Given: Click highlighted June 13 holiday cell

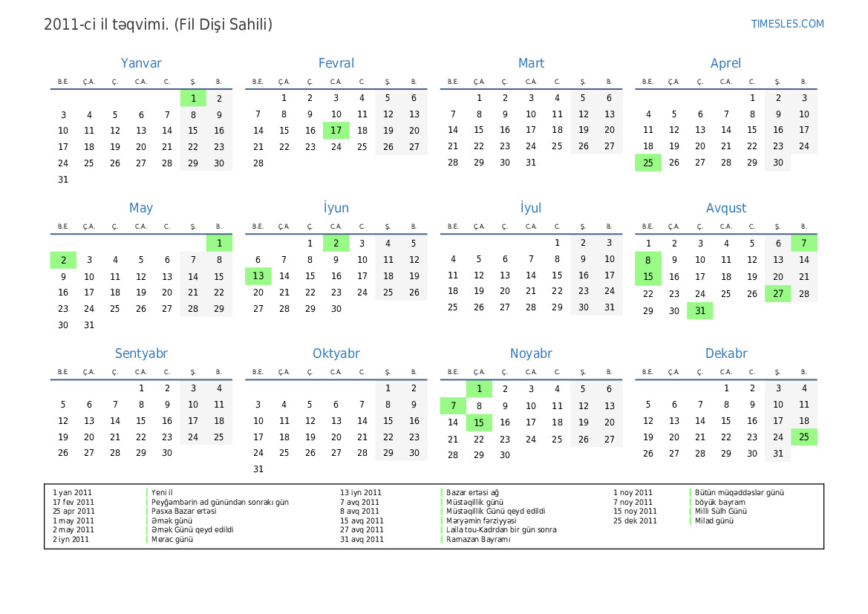Looking at the screenshot, I should [x=258, y=275].
